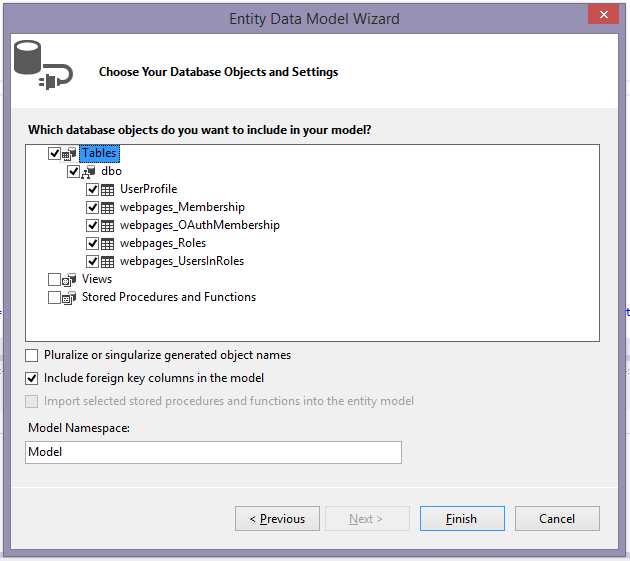The height and width of the screenshot is (561, 630).
Task: Select the dbo tree node label
Action: [x=111, y=171]
